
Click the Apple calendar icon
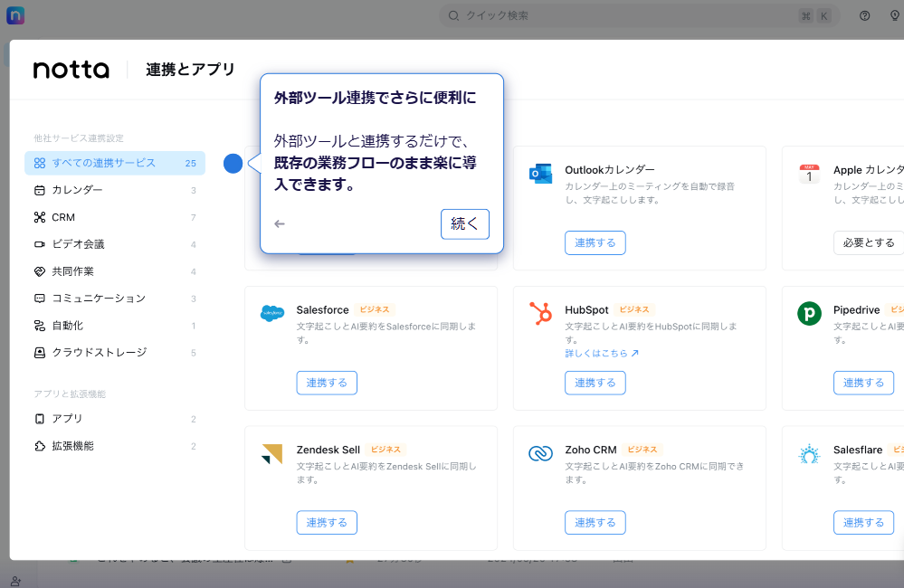tap(810, 174)
